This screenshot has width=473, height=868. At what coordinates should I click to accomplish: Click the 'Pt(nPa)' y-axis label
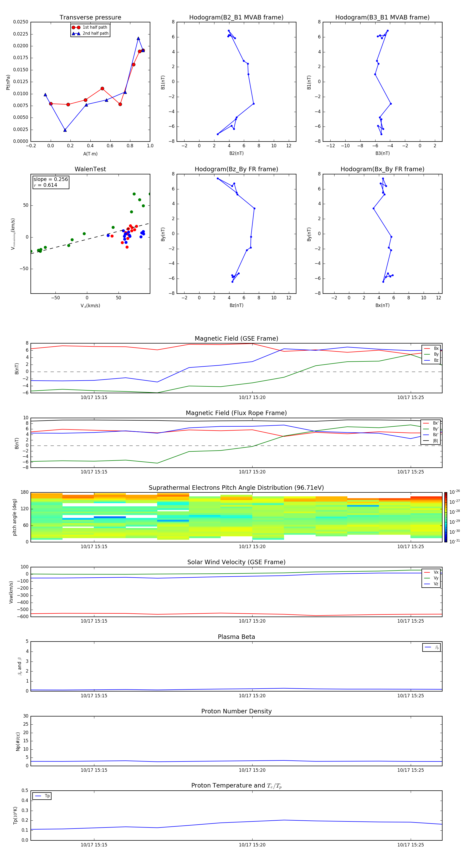(x=8, y=82)
